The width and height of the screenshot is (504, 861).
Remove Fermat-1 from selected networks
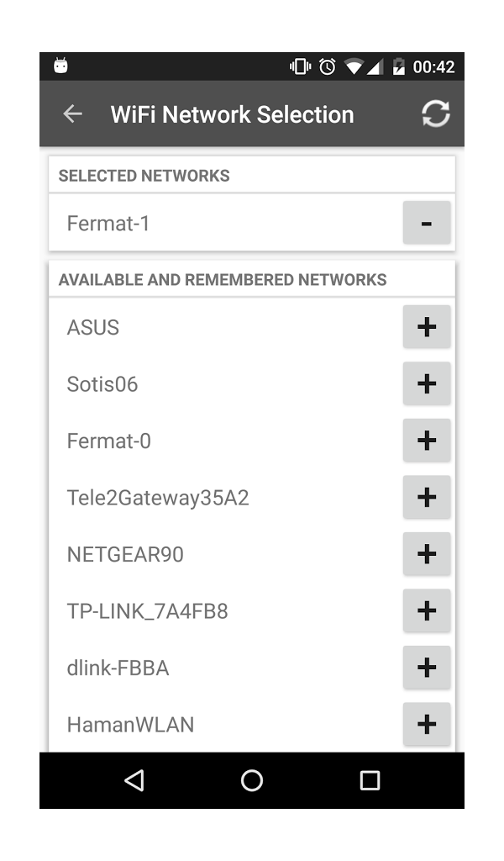click(x=427, y=223)
